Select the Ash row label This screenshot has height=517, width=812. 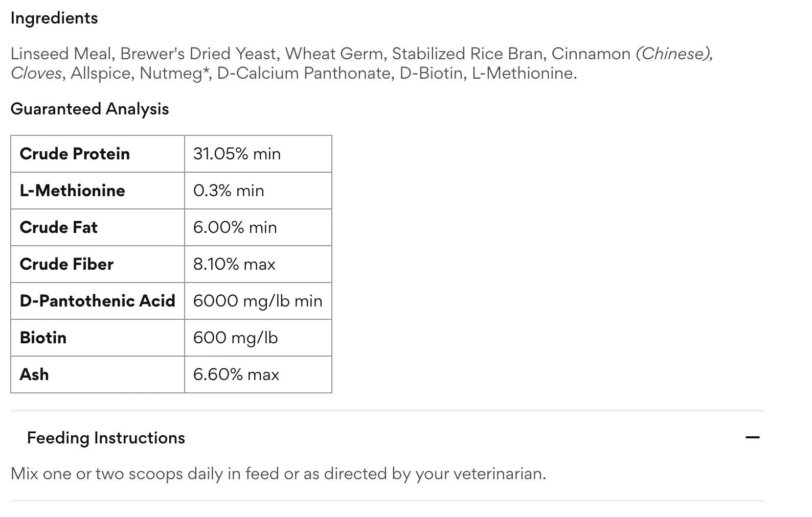click(x=98, y=374)
